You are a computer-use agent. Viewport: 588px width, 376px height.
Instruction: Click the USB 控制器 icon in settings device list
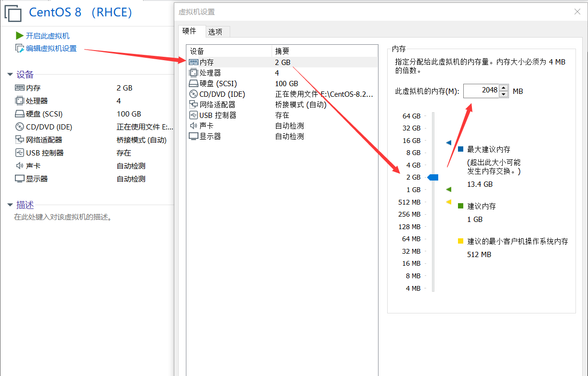tap(194, 115)
